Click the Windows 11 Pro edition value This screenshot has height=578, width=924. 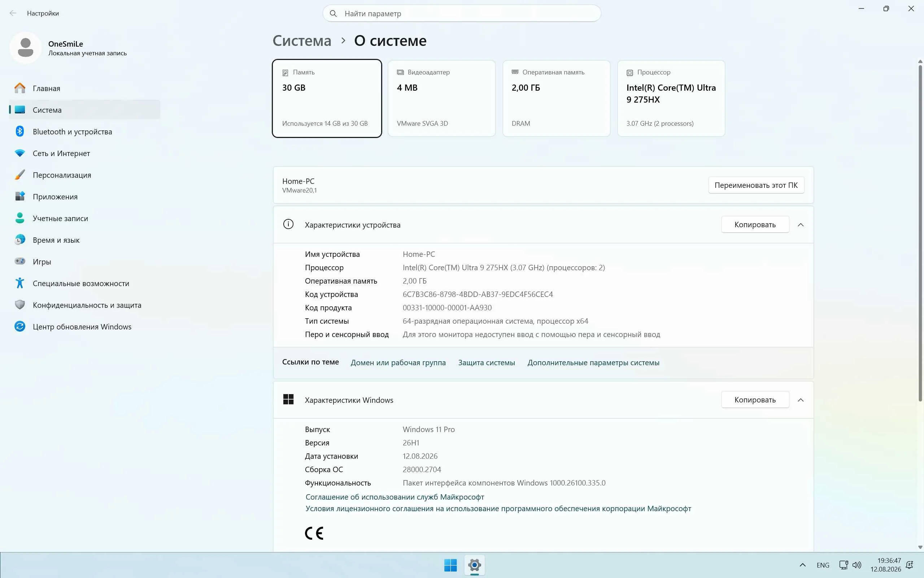pos(429,429)
